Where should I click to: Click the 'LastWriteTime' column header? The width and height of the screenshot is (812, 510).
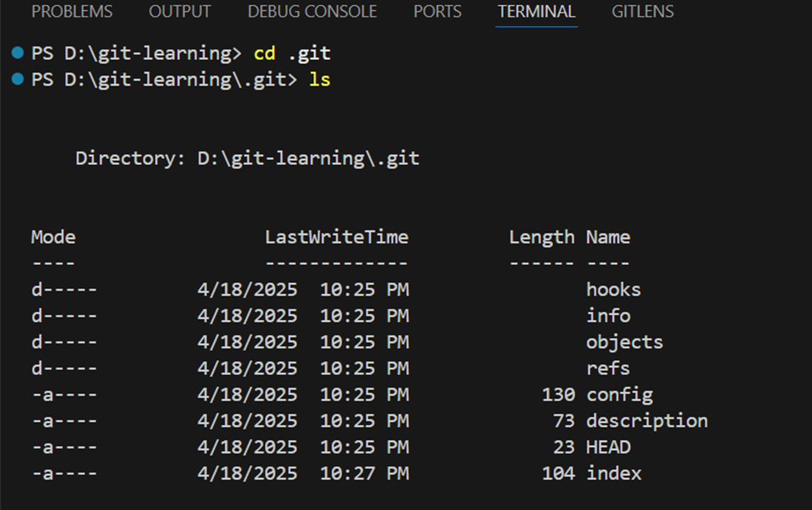click(336, 237)
